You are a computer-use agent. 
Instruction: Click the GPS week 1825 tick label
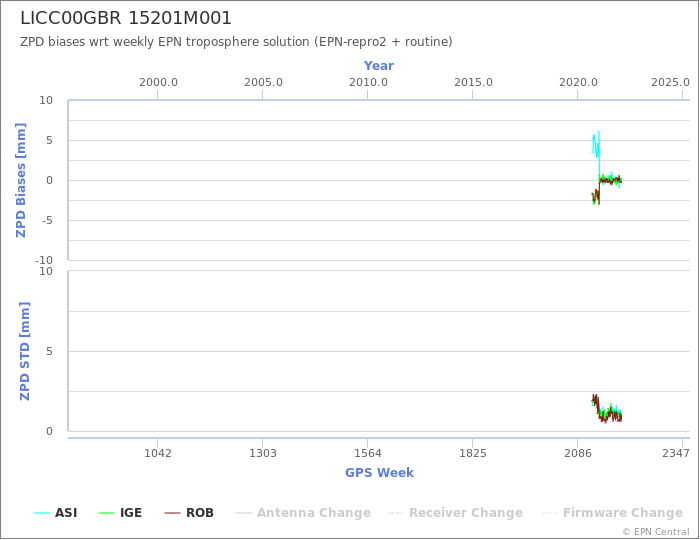[473, 453]
